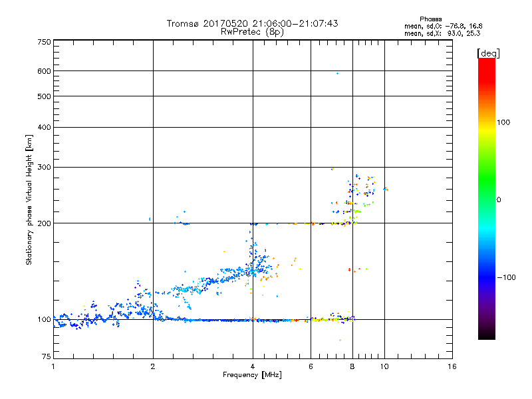Click the isolated green point below 100 km
The height and width of the screenshot is (399, 532).
340,340
